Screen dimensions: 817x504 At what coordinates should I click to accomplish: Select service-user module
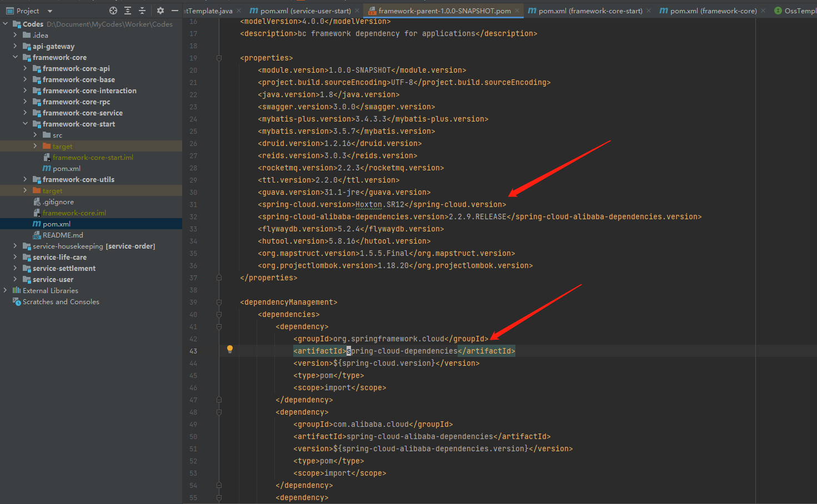click(53, 279)
